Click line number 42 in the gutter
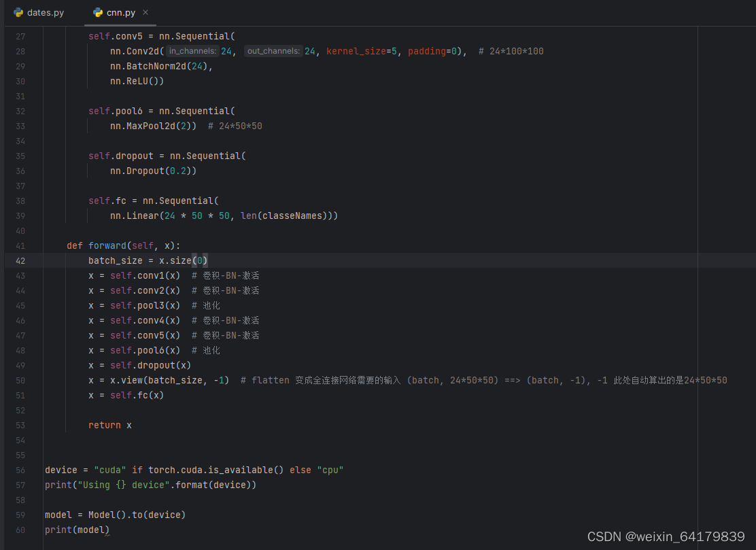The image size is (756, 550). click(20, 261)
